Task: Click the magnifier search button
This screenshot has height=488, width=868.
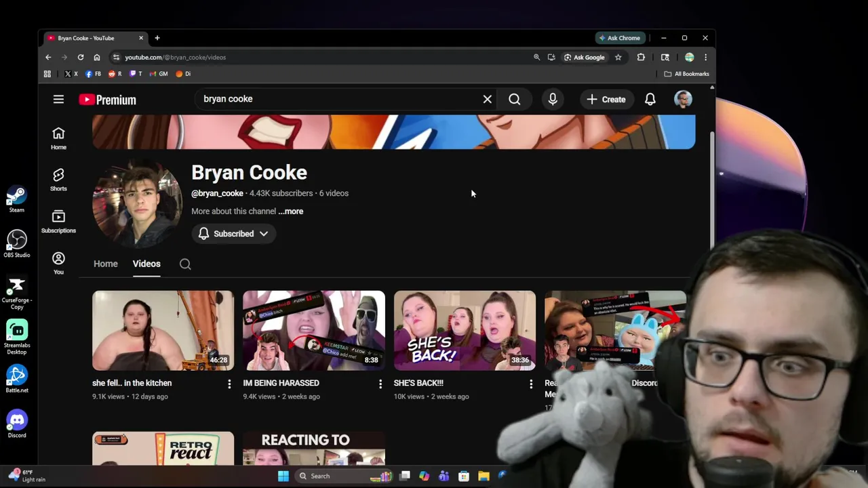Action: (515, 100)
